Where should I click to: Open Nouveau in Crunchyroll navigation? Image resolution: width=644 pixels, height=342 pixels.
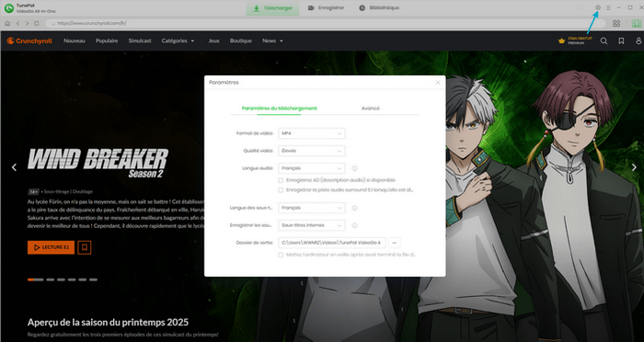coord(75,40)
